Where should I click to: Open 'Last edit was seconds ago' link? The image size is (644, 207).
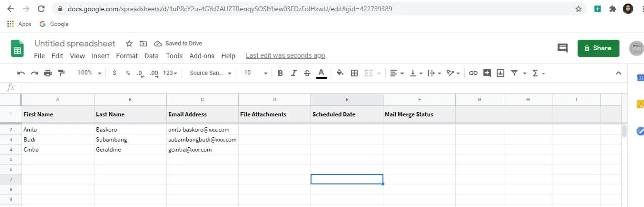285,56
